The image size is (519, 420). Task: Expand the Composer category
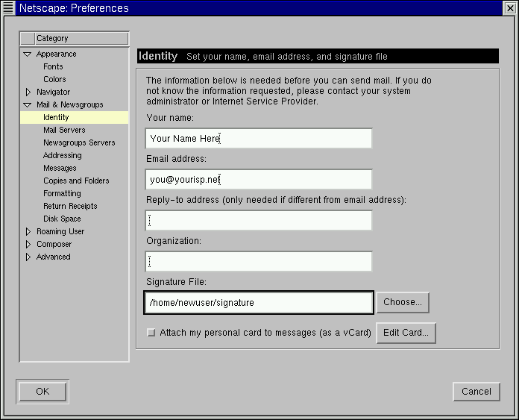click(x=28, y=245)
